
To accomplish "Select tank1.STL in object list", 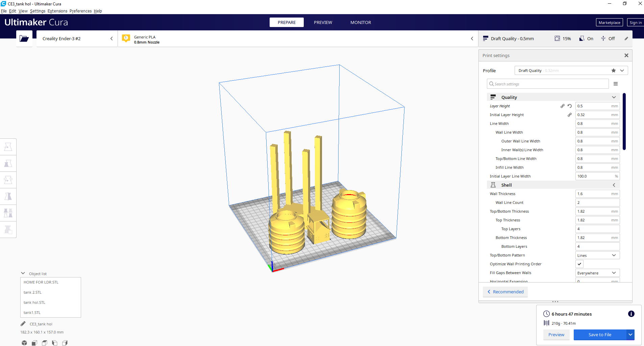I will (51, 313).
